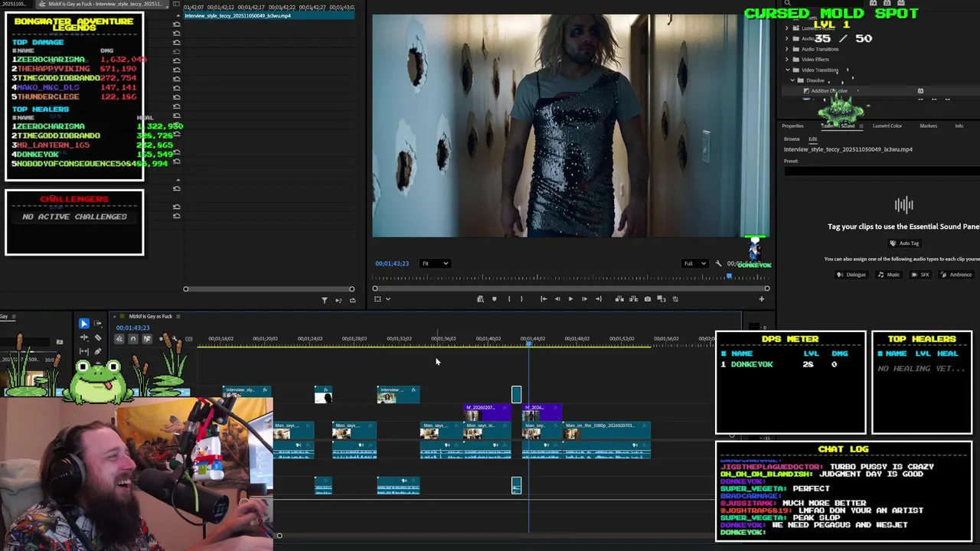Assign Music audio type
980x551 pixels.
click(888, 275)
